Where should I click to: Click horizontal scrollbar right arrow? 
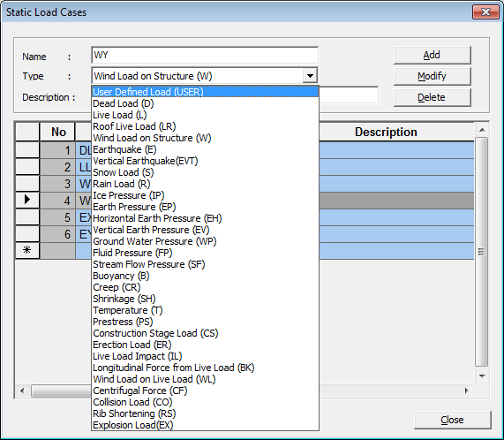pos(467,391)
